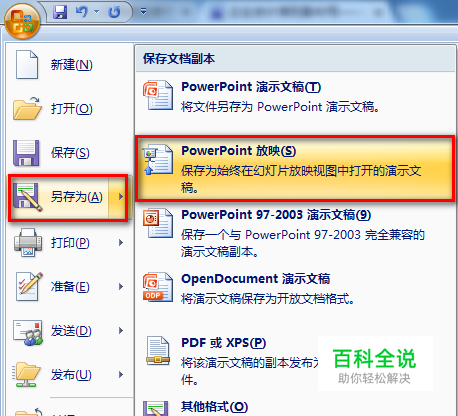The image size is (458, 416).
Task: Click description 保存一个与 PowerPoint 97-2003 完全兼容的
Action: tap(303, 235)
